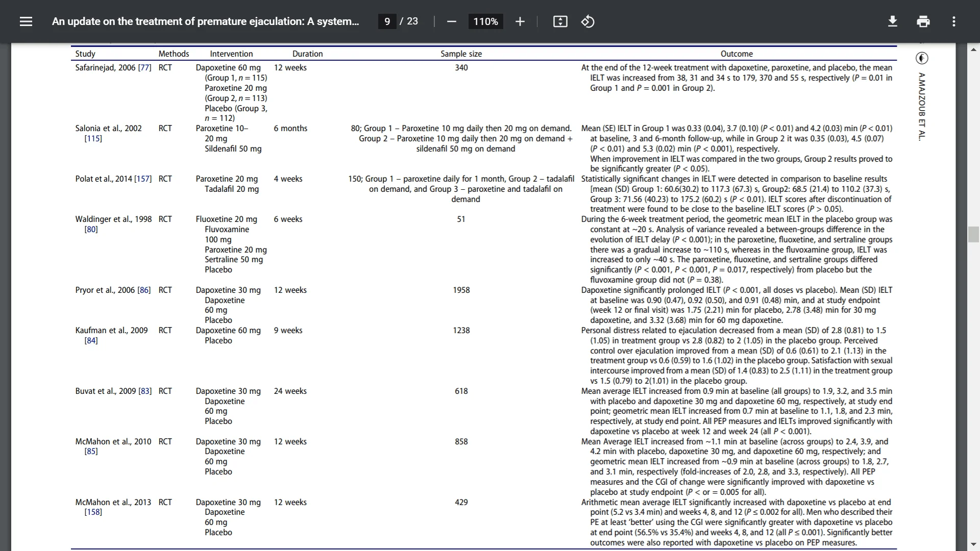The width and height of the screenshot is (980, 551).
Task: Click the 'Duration' column header
Action: point(307,54)
